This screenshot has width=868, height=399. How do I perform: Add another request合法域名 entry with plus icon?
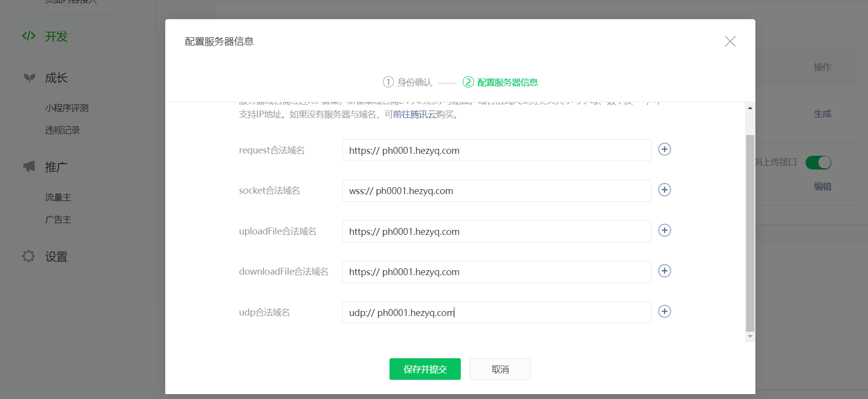pos(664,149)
